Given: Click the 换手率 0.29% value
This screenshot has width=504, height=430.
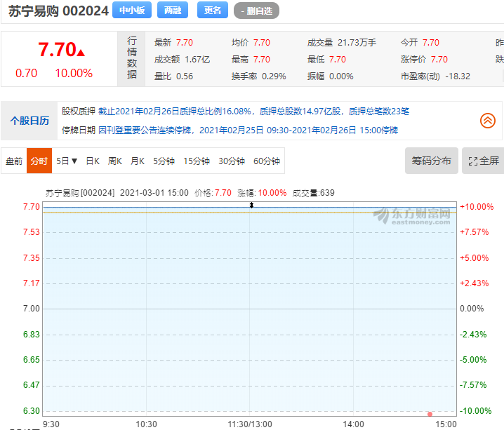Looking at the screenshot, I should tap(274, 76).
